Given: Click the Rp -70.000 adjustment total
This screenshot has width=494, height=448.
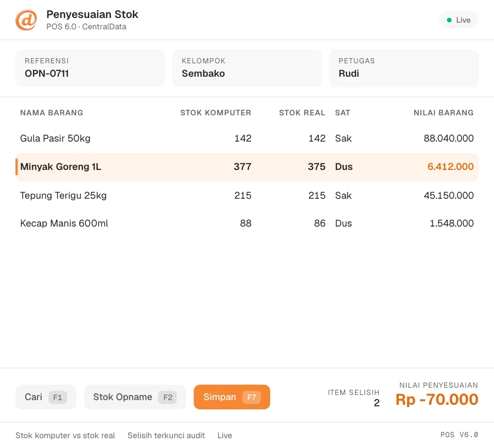Looking at the screenshot, I should tap(437, 400).
